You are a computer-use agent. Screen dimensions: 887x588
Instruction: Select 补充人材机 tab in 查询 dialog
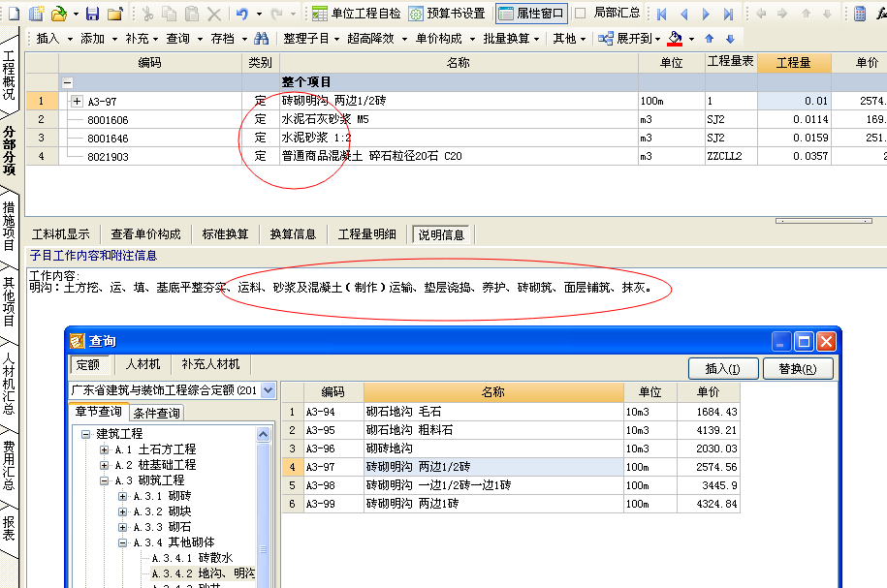coord(210,364)
